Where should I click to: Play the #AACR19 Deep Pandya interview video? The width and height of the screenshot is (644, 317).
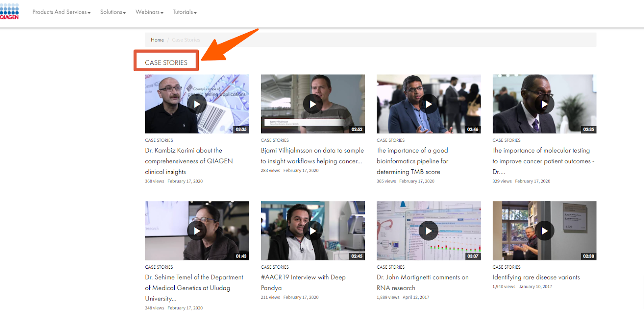click(313, 231)
